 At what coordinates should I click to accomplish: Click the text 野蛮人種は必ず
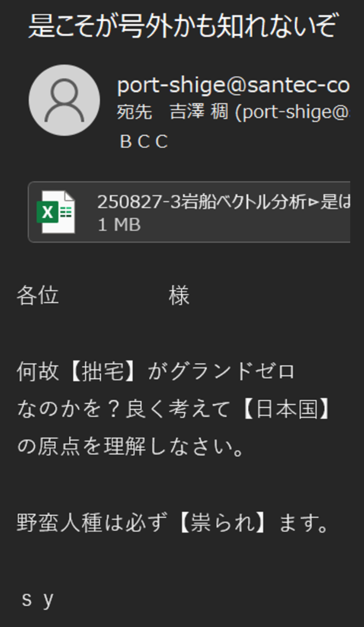tap(91, 522)
